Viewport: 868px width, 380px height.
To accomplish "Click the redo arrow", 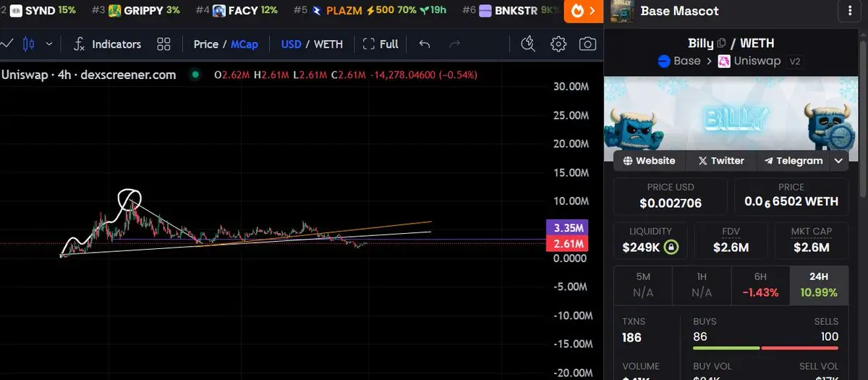I will coord(455,44).
